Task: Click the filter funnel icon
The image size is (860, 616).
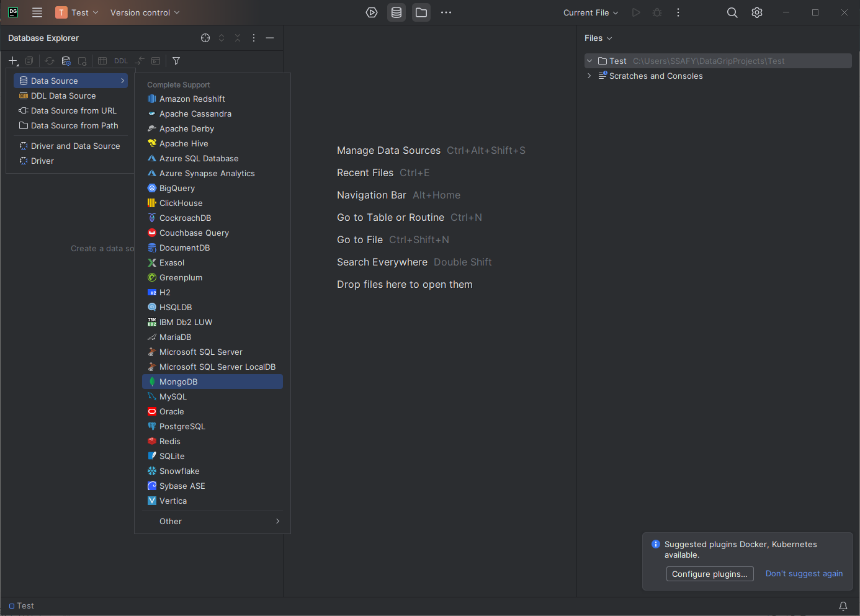Action: 176,61
